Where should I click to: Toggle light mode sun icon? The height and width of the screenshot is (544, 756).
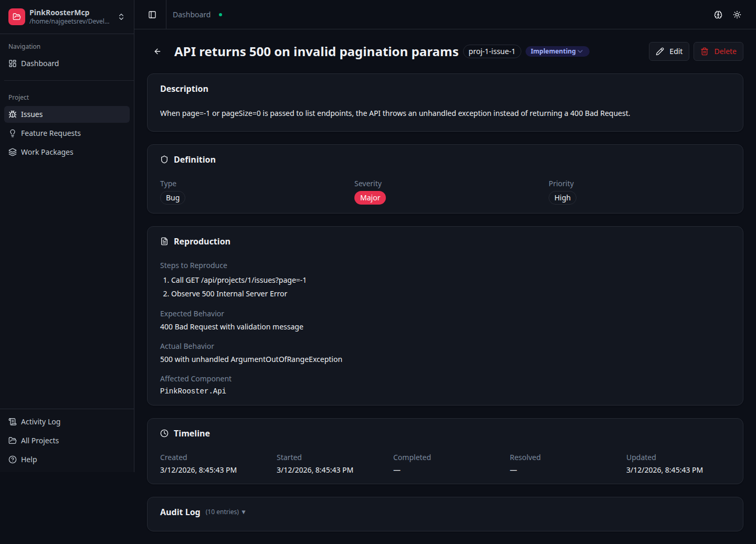tap(737, 15)
